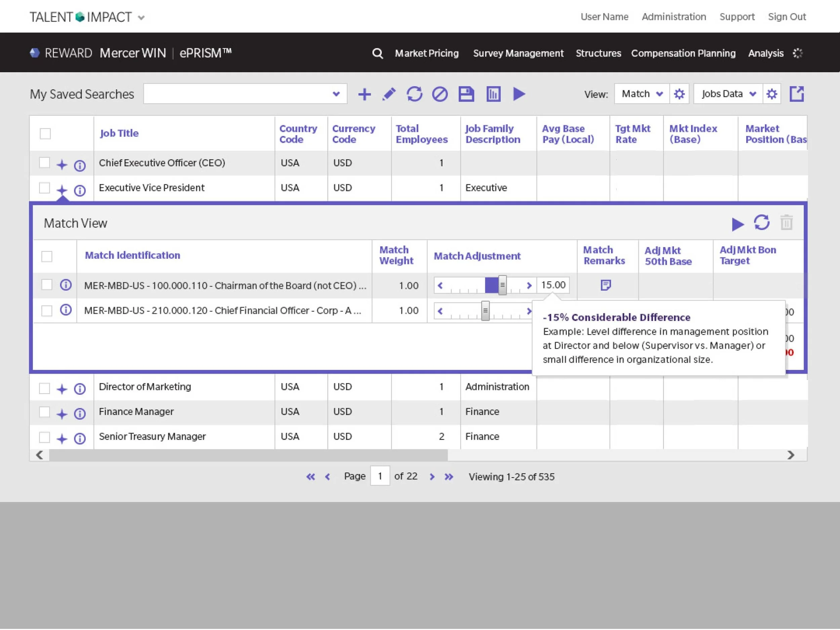Open match view star for Chief Executive Officer
This screenshot has width=840, height=630.
[62, 165]
